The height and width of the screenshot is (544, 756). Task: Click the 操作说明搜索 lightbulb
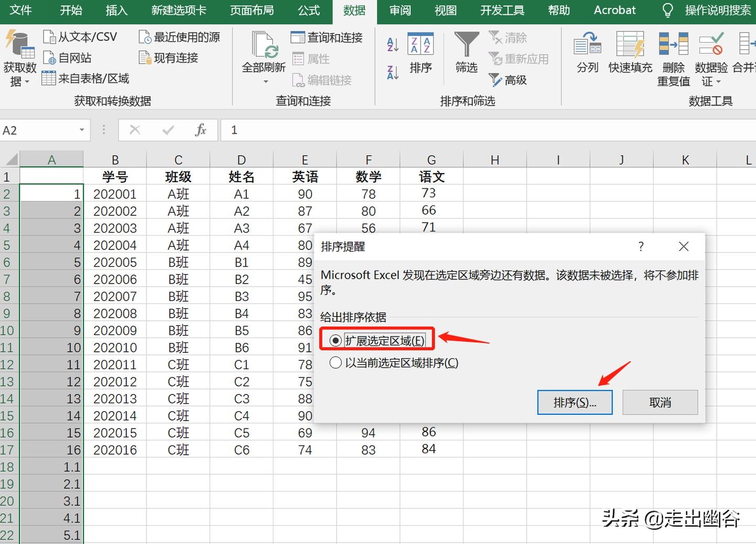pyautogui.click(x=668, y=11)
